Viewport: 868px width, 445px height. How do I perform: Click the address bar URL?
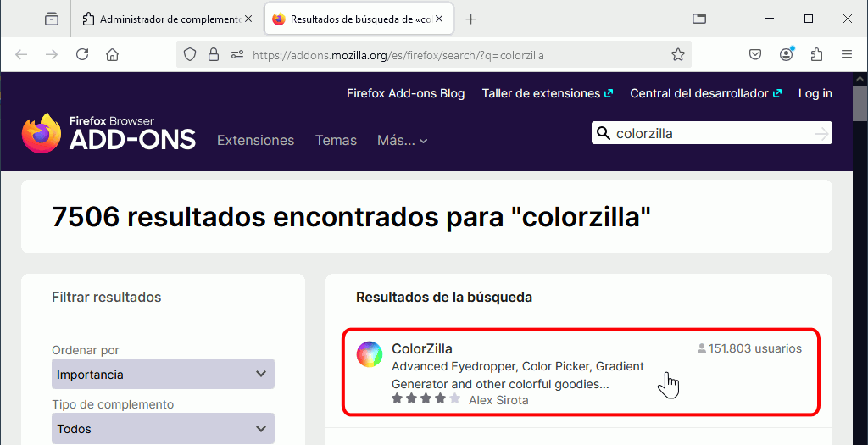click(398, 55)
